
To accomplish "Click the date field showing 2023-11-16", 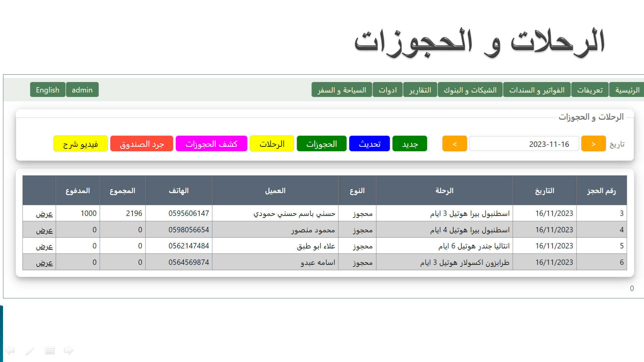I will [x=524, y=144].
